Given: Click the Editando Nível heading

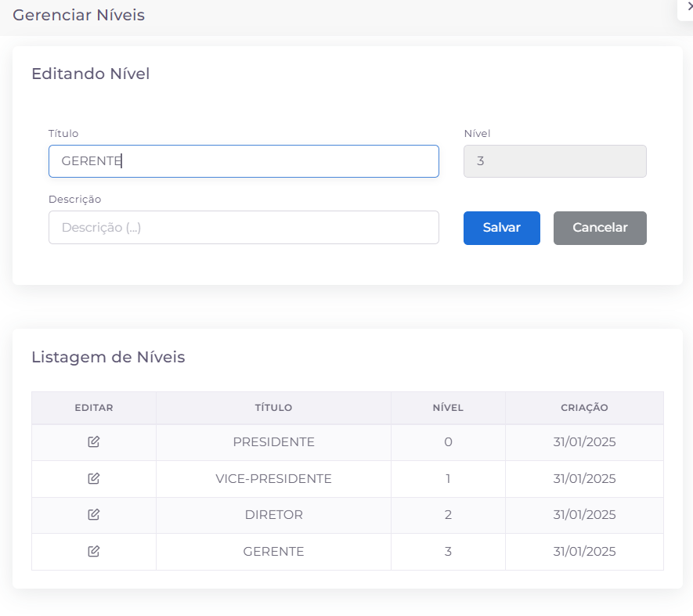Looking at the screenshot, I should [91, 74].
